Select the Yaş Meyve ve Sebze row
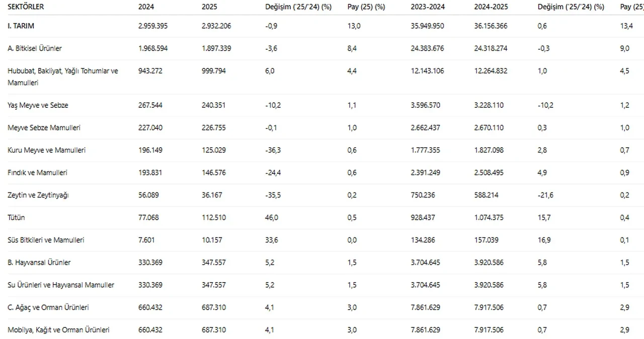644x339 pixels. pos(38,105)
